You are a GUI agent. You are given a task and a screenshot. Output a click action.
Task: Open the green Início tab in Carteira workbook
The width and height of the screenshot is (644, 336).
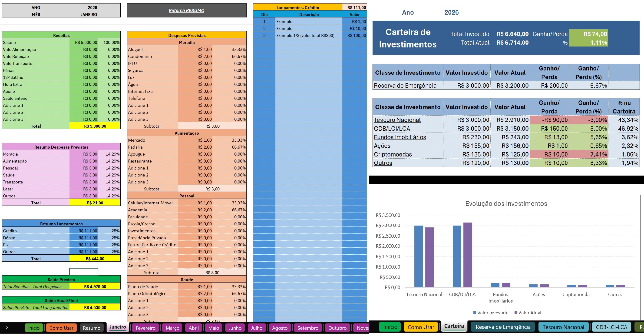(x=390, y=327)
